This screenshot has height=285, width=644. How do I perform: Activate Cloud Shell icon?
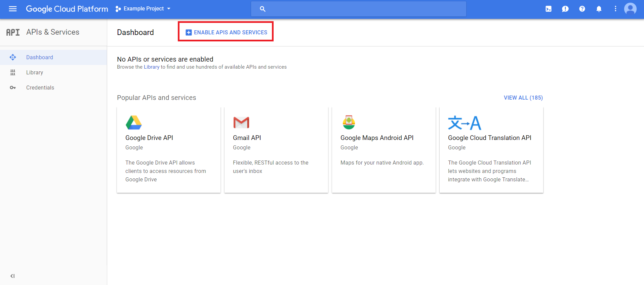[549, 9]
